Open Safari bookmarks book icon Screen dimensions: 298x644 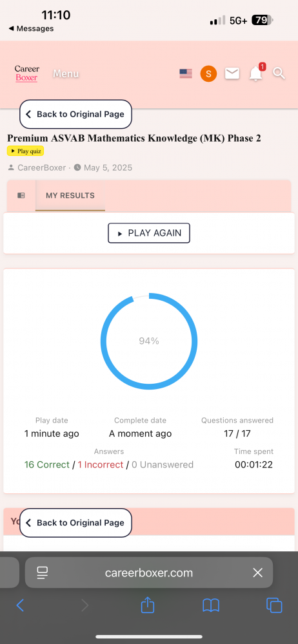[x=211, y=605]
